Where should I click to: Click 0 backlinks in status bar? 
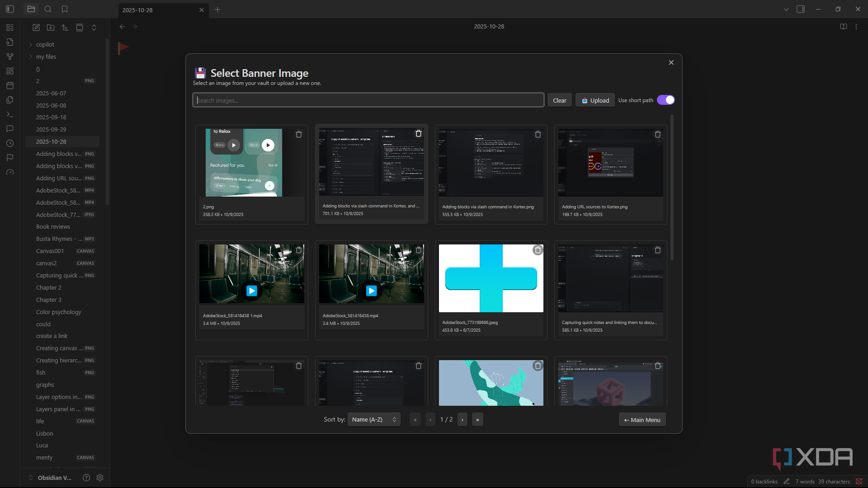pyautogui.click(x=764, y=481)
